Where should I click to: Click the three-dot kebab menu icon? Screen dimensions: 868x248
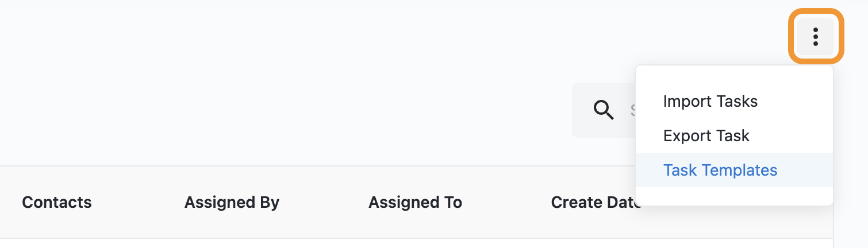pos(815,36)
